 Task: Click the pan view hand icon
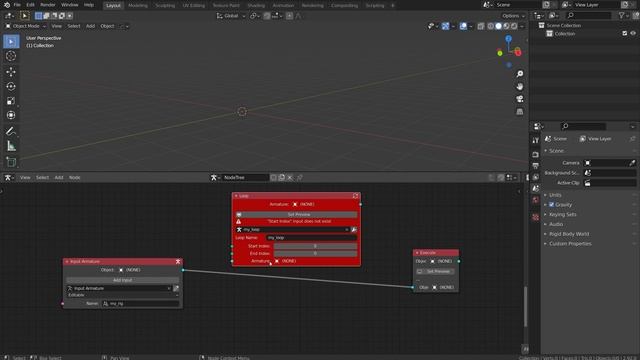pos(520,87)
